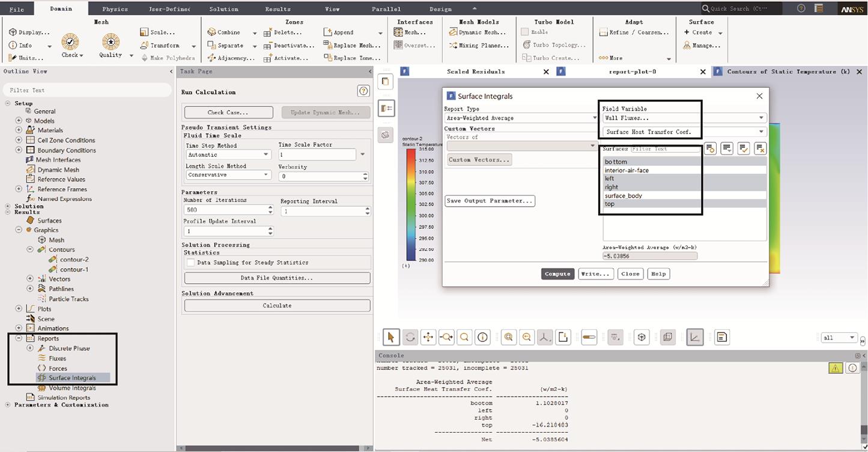
Task: Click the warning icon in Console
Action: [x=836, y=368]
